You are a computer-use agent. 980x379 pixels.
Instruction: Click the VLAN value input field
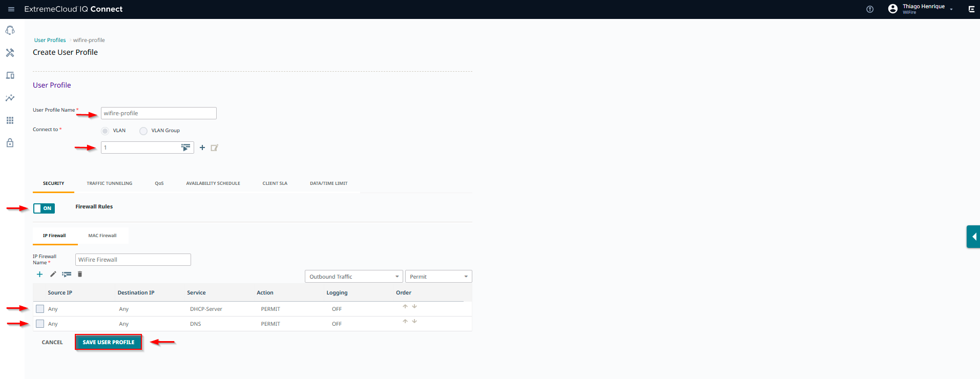coord(148,148)
